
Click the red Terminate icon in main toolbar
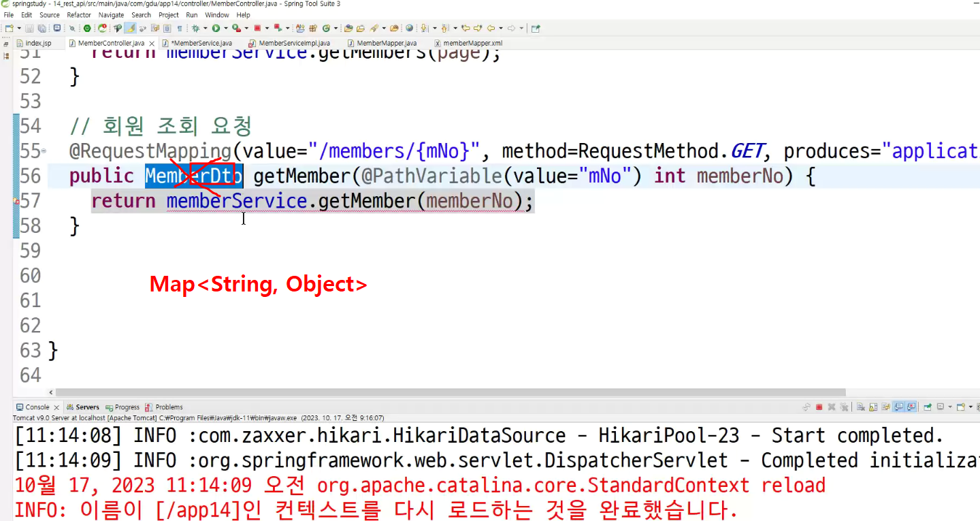point(257,29)
